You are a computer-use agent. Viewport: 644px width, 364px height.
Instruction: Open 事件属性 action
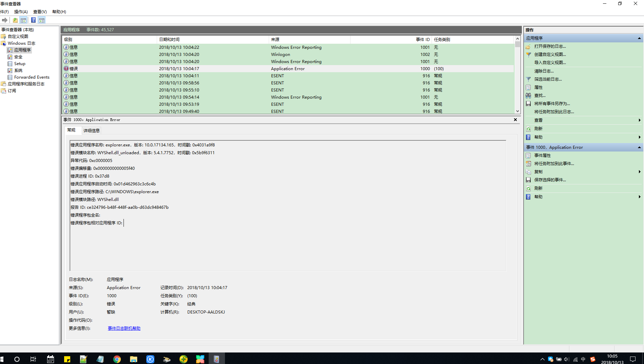point(543,156)
